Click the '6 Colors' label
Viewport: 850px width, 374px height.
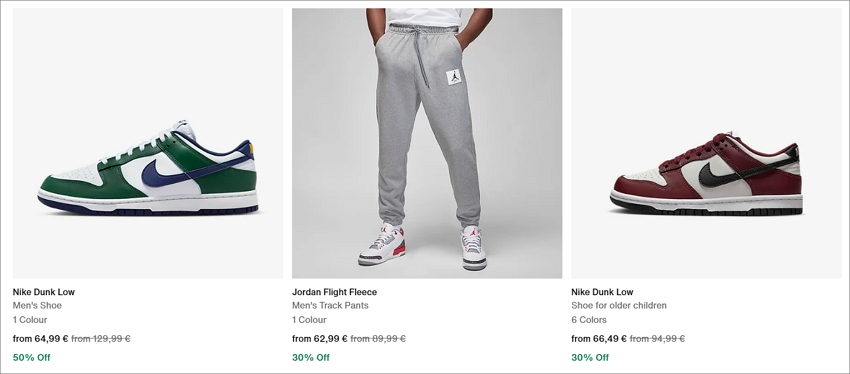point(589,320)
